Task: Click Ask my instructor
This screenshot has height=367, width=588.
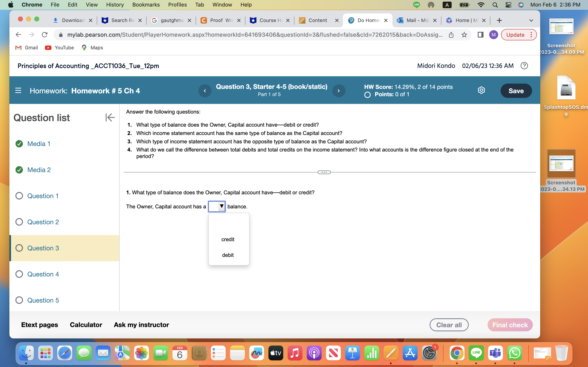Action: coord(141,325)
